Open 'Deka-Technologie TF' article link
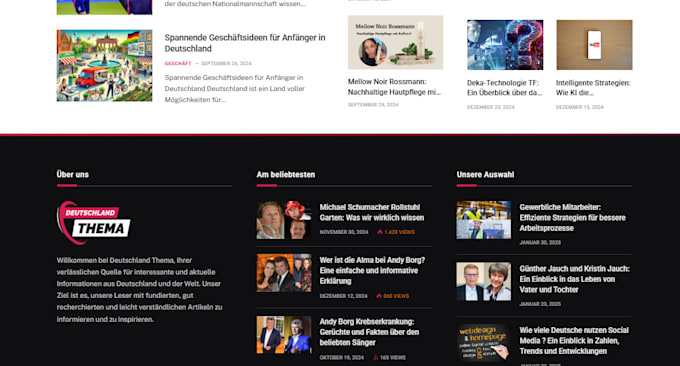The height and width of the screenshot is (366, 680). (x=504, y=88)
